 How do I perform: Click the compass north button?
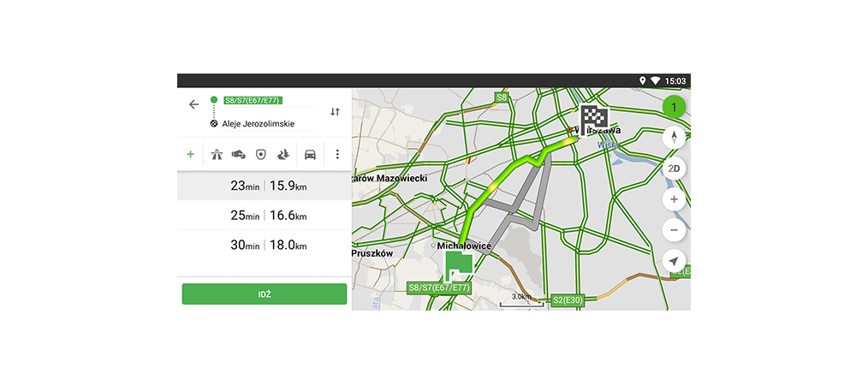click(674, 138)
